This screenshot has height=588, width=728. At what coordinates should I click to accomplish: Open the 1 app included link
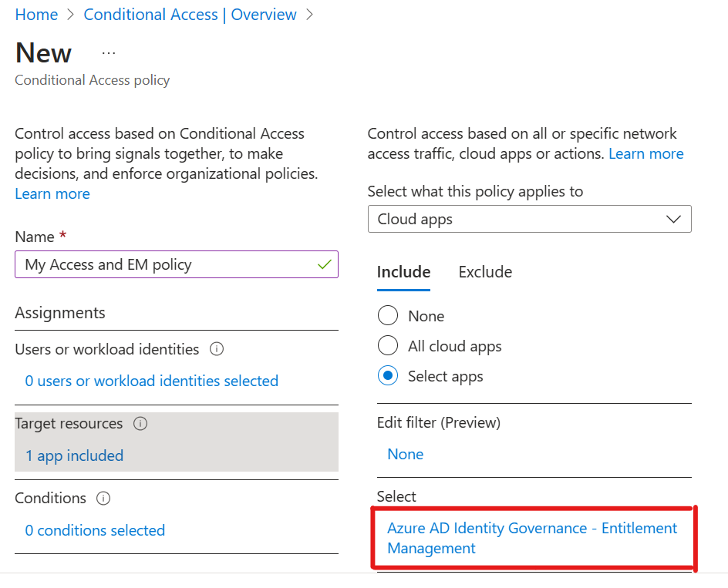74,455
